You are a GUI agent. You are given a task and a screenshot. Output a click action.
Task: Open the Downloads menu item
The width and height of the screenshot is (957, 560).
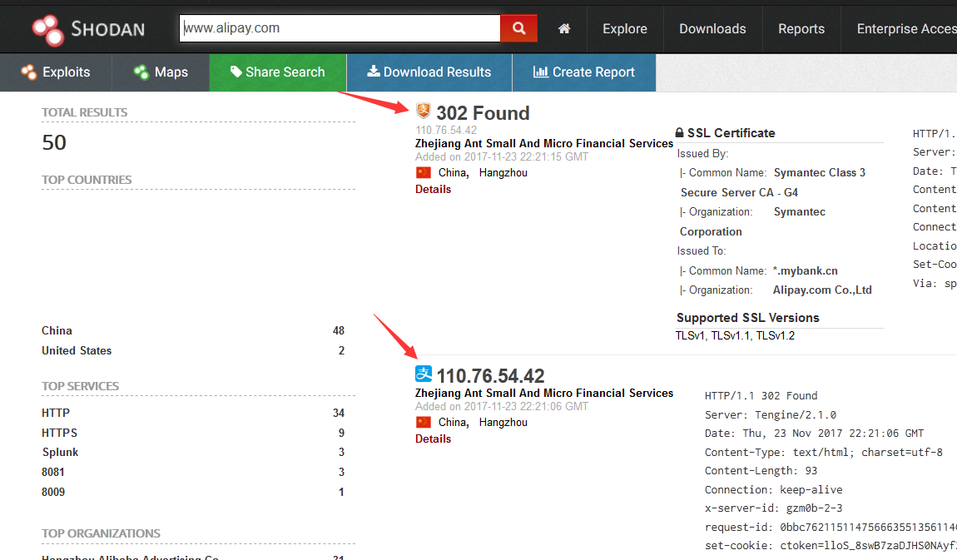click(712, 28)
